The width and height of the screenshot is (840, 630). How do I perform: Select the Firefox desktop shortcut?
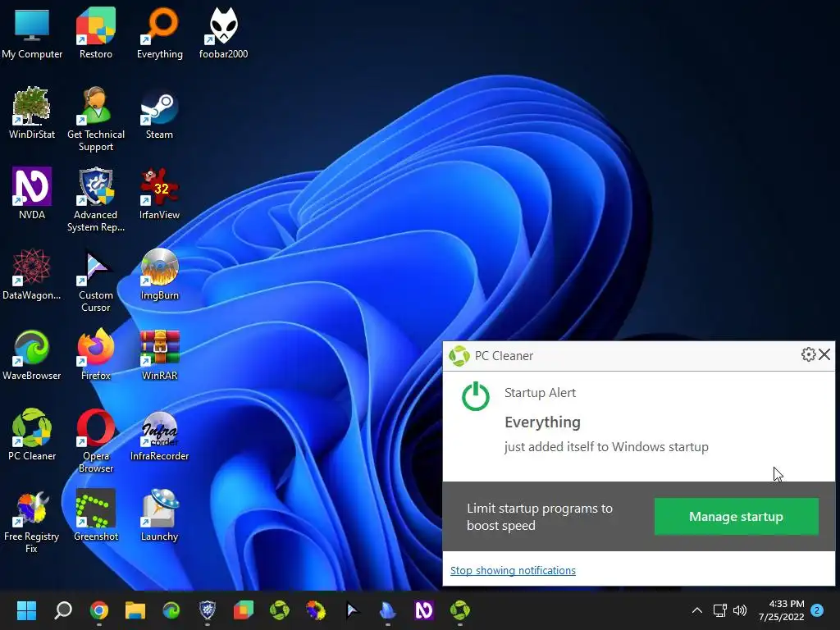[95, 354]
